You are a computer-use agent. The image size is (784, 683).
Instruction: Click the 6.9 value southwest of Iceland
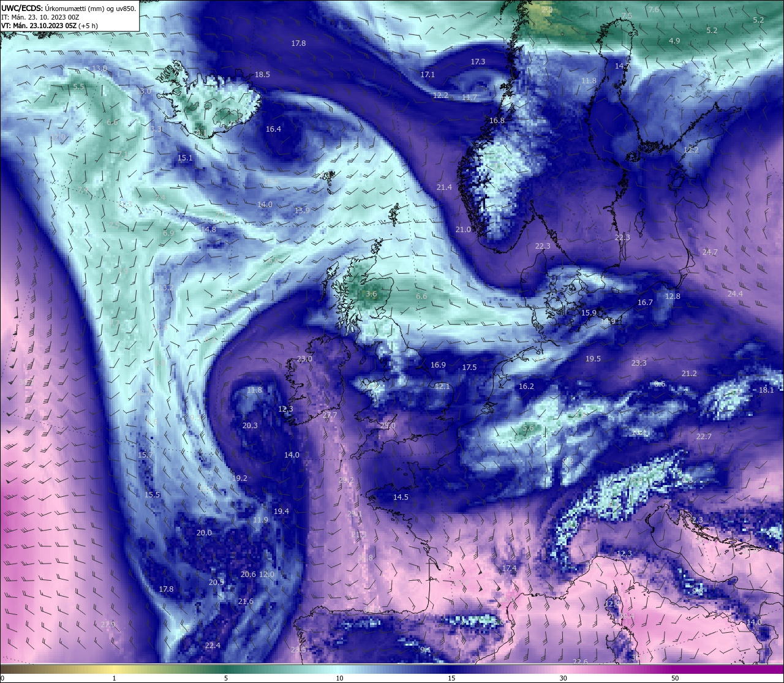pyautogui.click(x=168, y=233)
